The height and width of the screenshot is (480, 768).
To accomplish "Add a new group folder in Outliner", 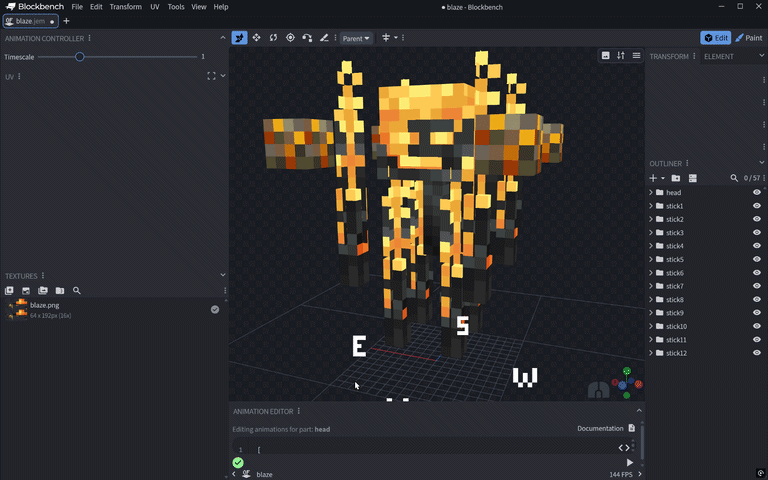I will pos(676,178).
